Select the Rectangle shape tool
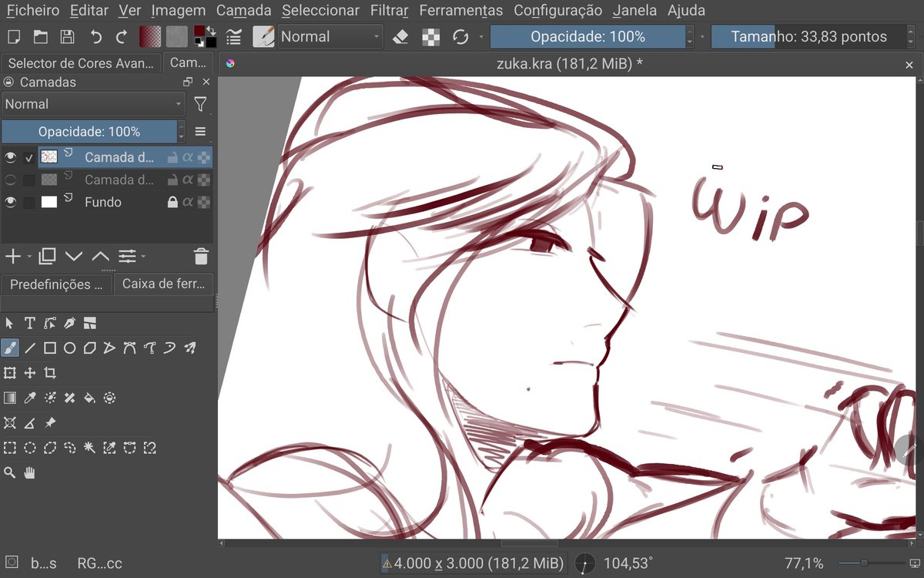 pyautogui.click(x=50, y=348)
